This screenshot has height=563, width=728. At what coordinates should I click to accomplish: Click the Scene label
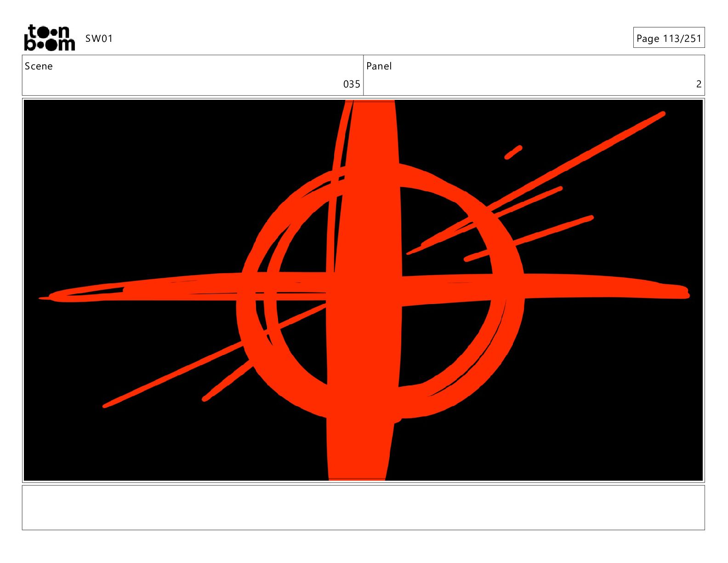[39, 66]
